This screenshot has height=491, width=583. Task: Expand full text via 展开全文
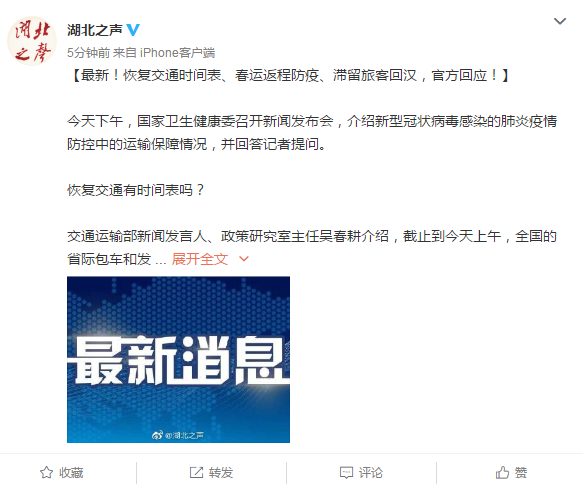point(200,259)
